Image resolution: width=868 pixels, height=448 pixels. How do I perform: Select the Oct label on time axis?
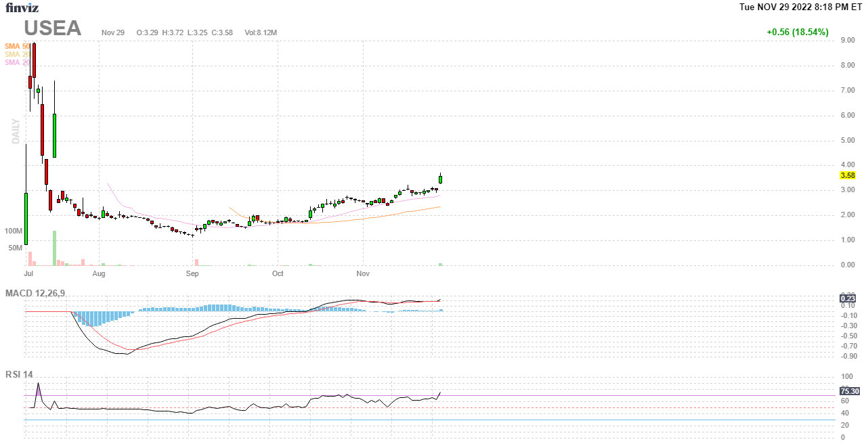278,274
